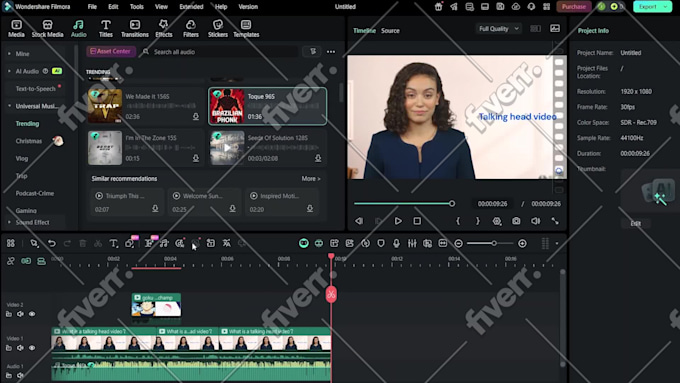Open the timeline layout dropdown arrow
680x383 pixels.
[x=557, y=243]
